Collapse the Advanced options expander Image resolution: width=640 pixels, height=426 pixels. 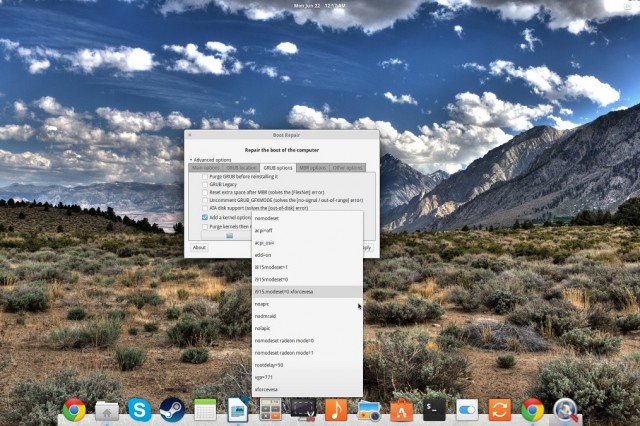pos(191,160)
